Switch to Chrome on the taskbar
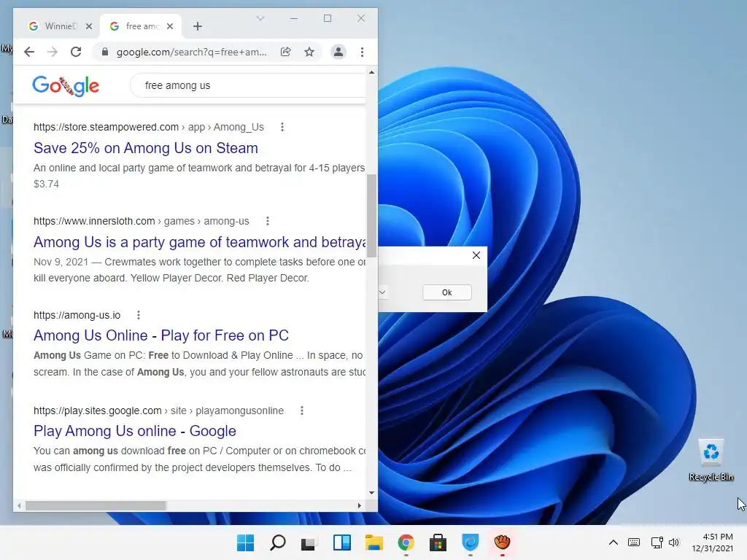This screenshot has height=560, width=747. pos(406,542)
